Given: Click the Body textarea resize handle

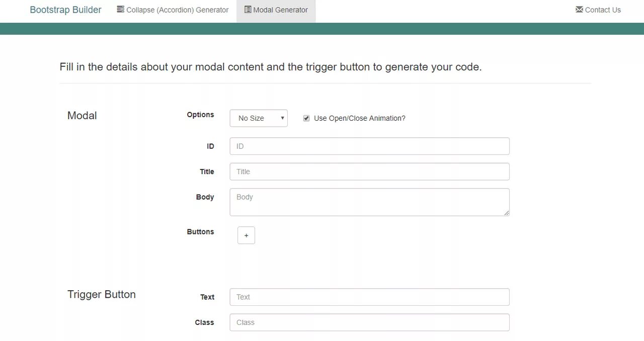Looking at the screenshot, I should pyautogui.click(x=506, y=213).
